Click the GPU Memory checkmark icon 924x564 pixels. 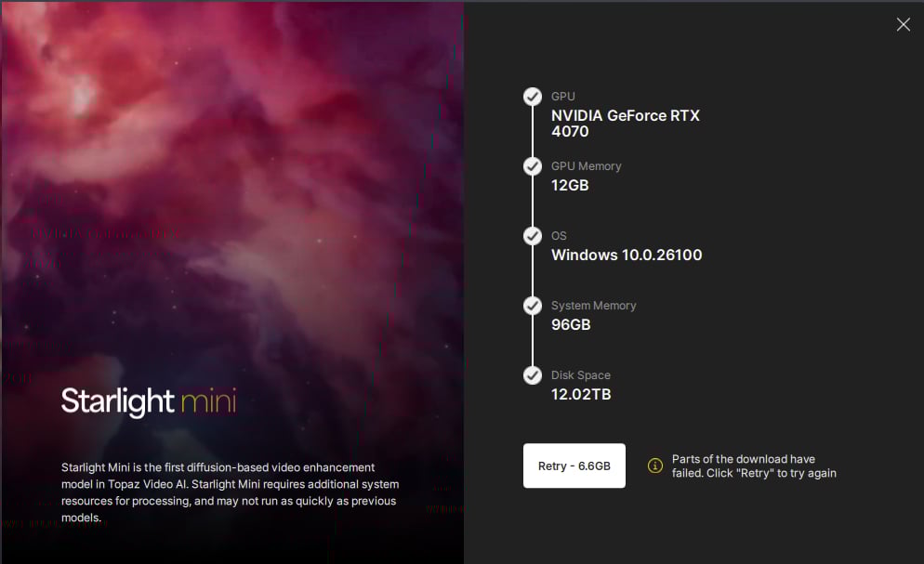(533, 166)
